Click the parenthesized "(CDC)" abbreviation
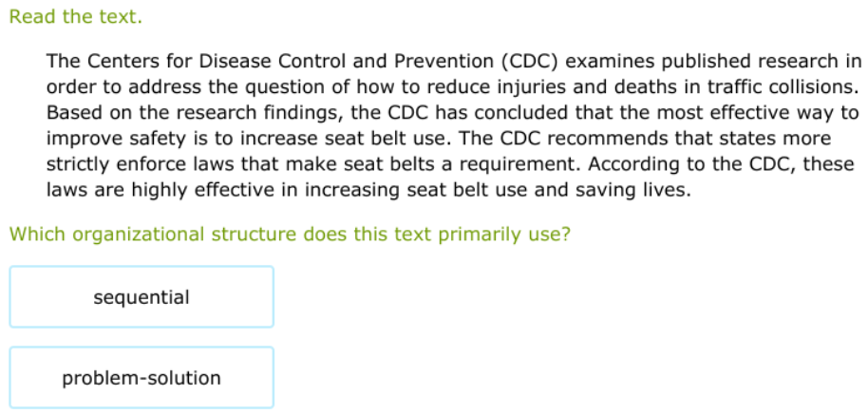This screenshot has width=868, height=414. [528, 62]
